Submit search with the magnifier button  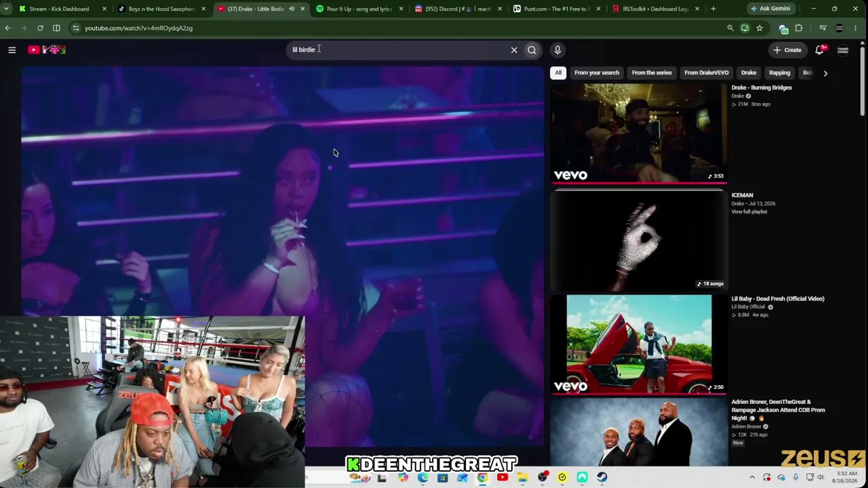(532, 49)
